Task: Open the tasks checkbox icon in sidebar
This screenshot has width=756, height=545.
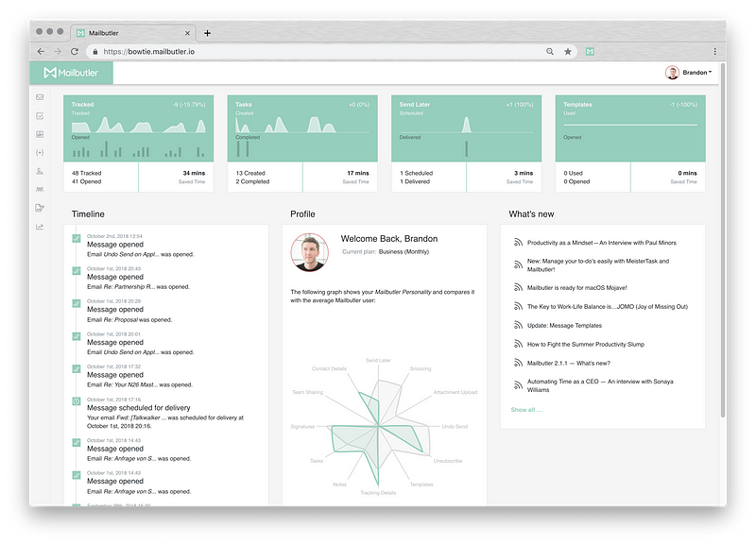Action: click(x=40, y=115)
